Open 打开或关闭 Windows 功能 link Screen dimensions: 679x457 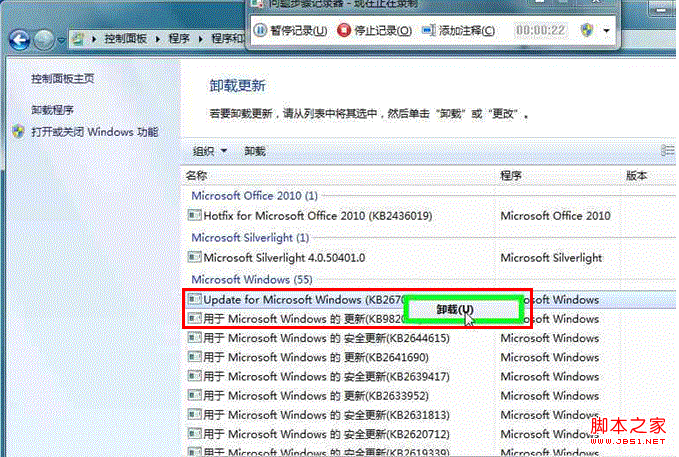pyautogui.click(x=94, y=132)
